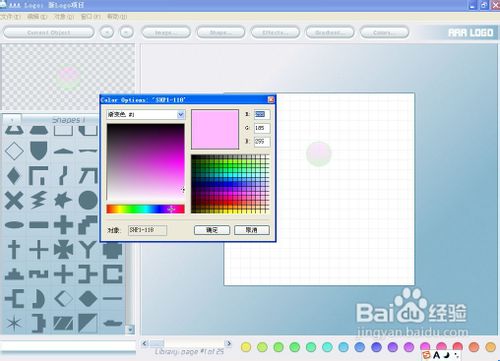Click the next object arrow button
500x361 pixels.
126,32
